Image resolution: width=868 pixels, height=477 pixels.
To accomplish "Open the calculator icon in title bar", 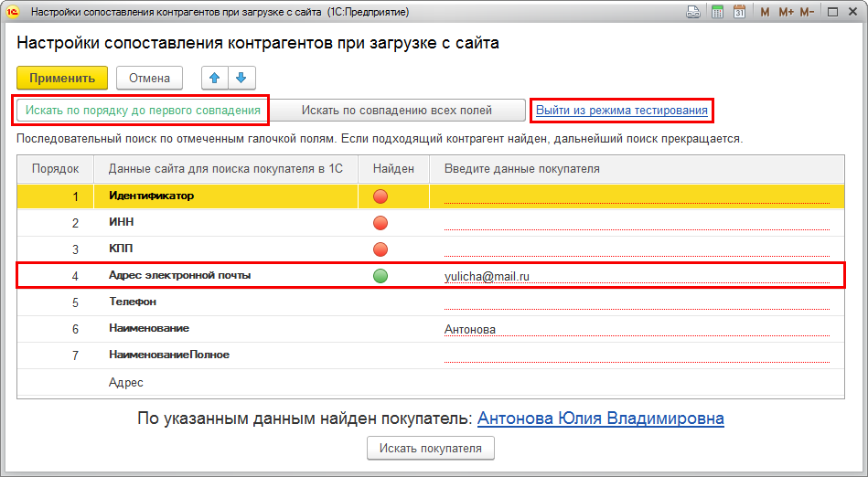I will click(717, 12).
